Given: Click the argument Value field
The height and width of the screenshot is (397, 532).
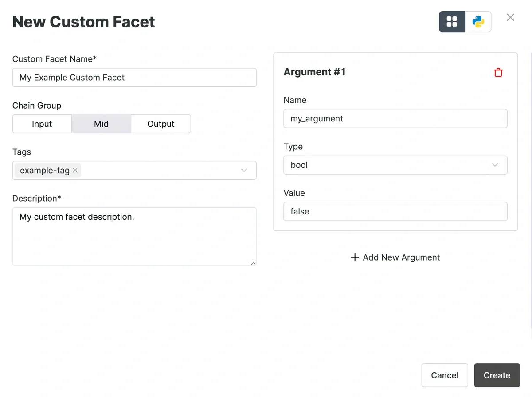Looking at the screenshot, I should pos(395,211).
